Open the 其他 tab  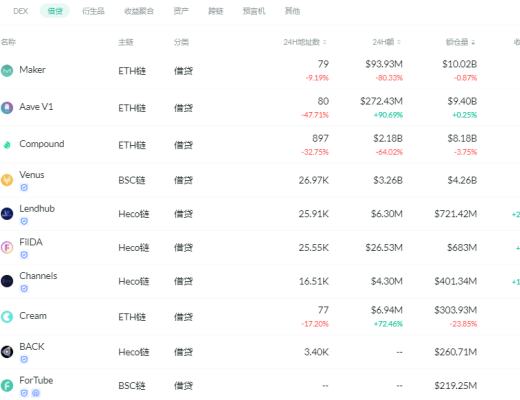(292, 11)
